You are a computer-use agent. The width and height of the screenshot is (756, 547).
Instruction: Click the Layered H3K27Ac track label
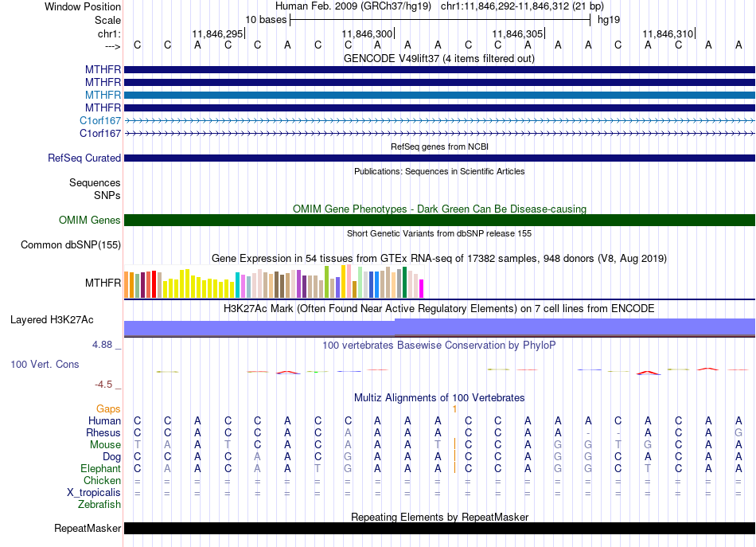click(x=52, y=320)
